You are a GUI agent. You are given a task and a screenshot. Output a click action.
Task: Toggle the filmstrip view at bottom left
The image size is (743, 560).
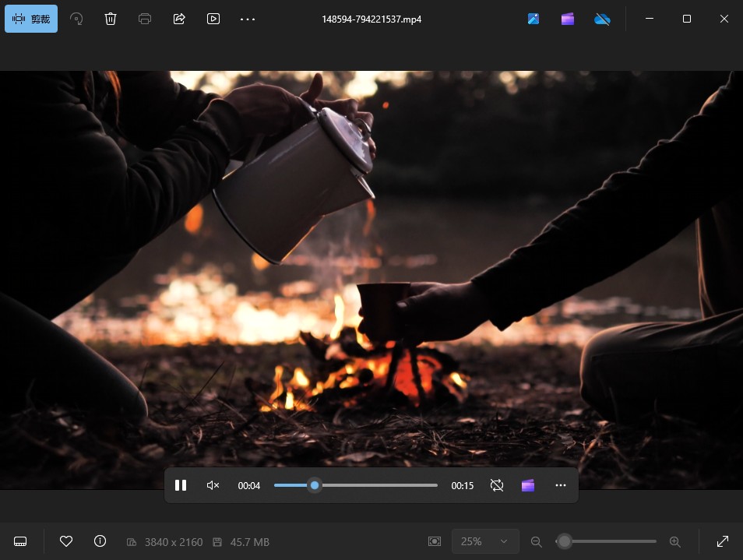(x=21, y=541)
